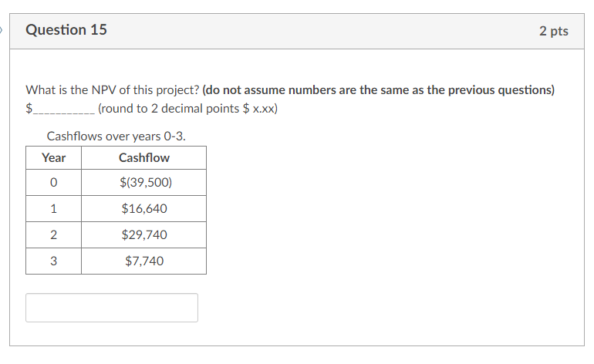Click the 'Cashflows over years 0-3' caption
Image resolution: width=594 pixels, height=364 pixels.
[116, 136]
